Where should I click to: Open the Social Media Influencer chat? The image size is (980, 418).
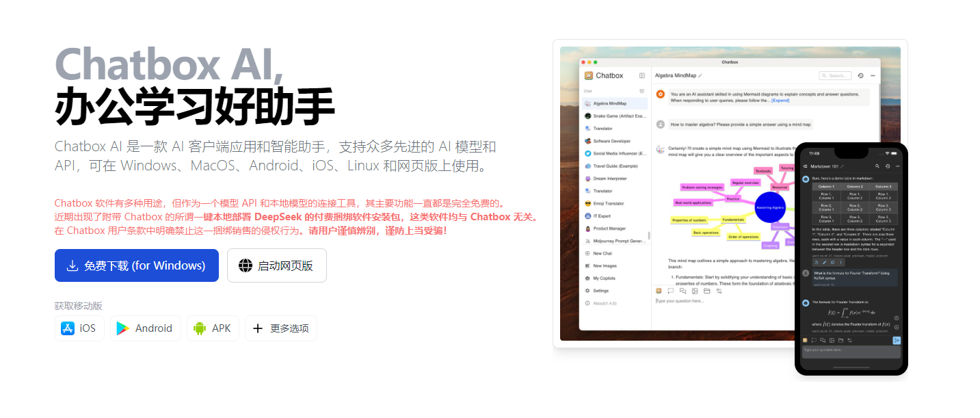click(x=615, y=154)
